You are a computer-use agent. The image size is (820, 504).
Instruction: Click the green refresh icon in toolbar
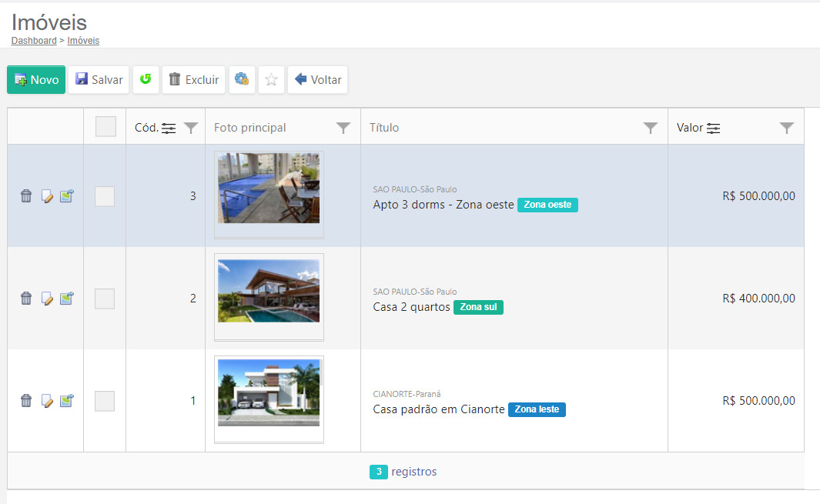tap(146, 79)
